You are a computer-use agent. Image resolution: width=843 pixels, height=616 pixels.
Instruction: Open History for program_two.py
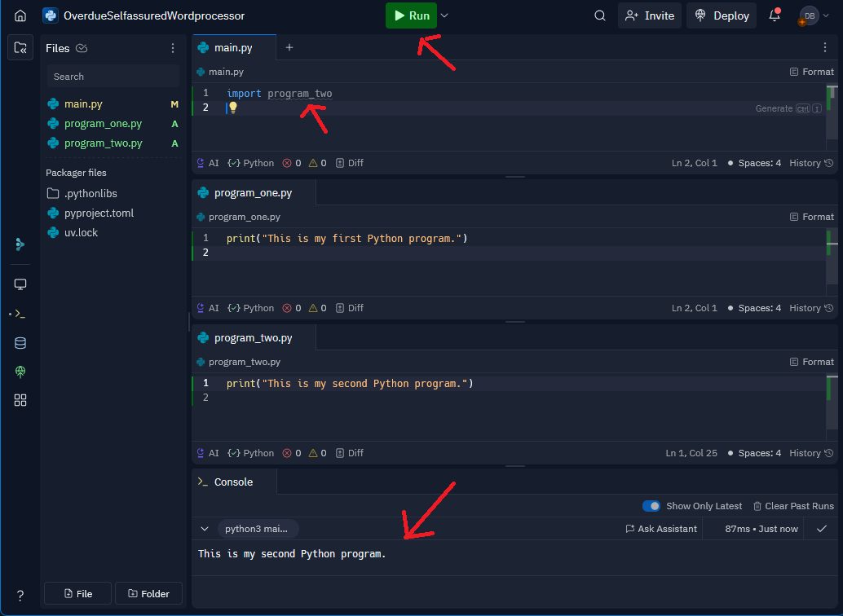811,453
